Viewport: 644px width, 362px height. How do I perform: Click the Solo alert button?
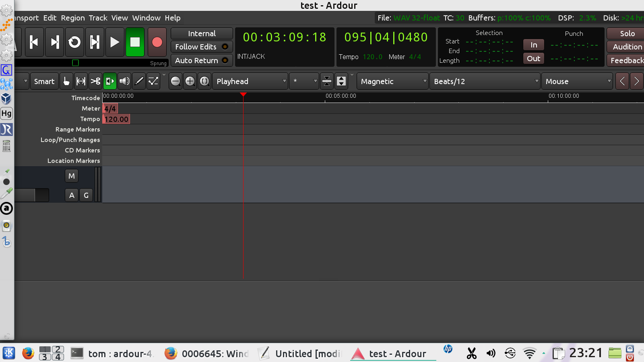(x=627, y=34)
